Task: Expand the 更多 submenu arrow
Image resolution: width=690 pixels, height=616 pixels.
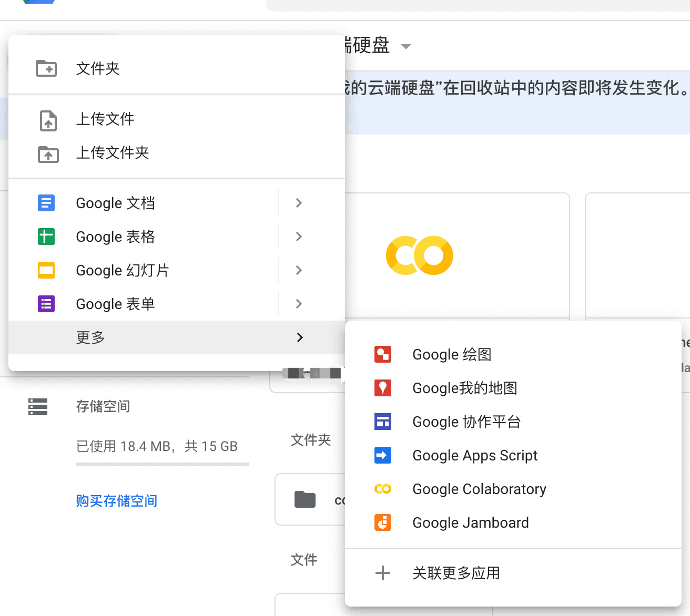Action: tap(300, 337)
